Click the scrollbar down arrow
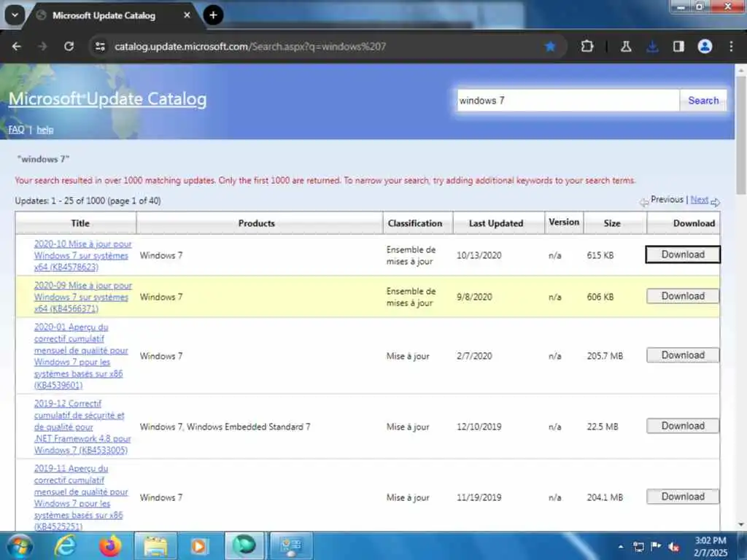Viewport: 747px width, 560px height. [741, 525]
